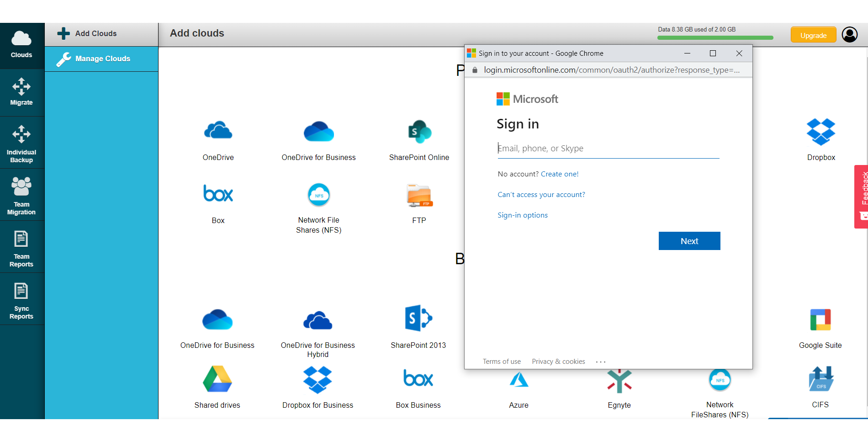Click the data usage progress bar
The height and width of the screenshot is (442, 868).
[x=715, y=38]
